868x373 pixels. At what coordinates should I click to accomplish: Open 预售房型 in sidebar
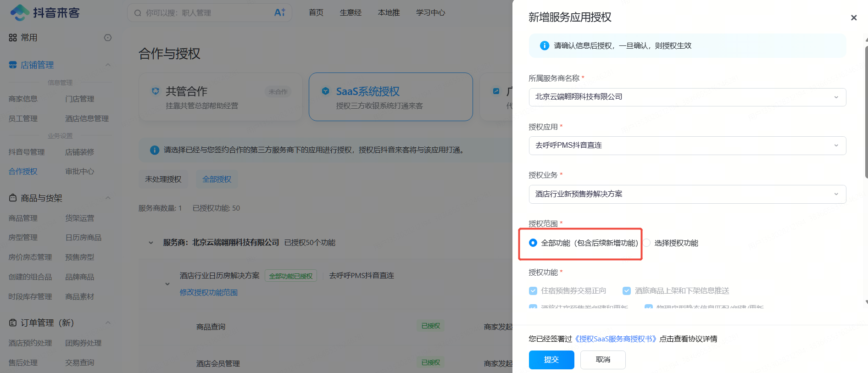click(79, 257)
